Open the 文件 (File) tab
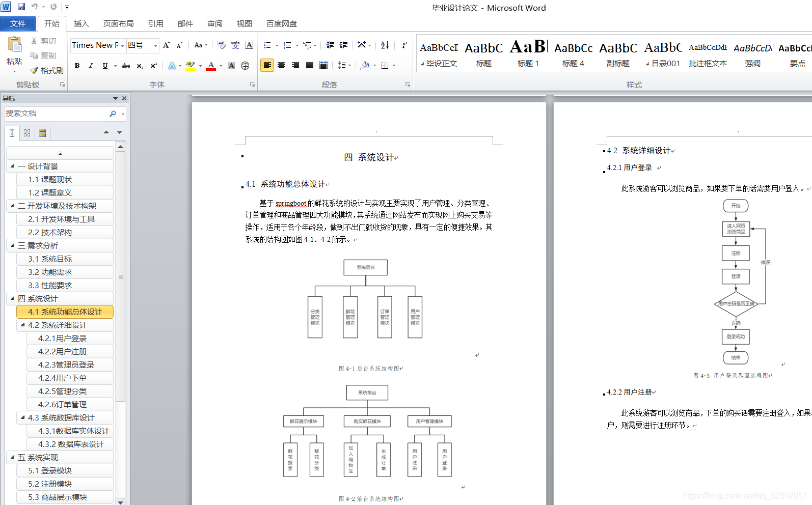Viewport: 812px width, 505px height. (x=18, y=24)
